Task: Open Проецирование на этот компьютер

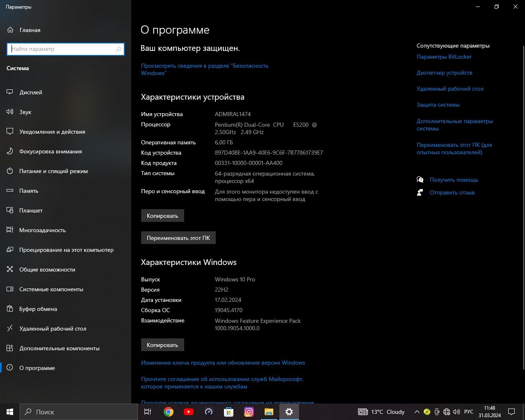Action: 66,250
